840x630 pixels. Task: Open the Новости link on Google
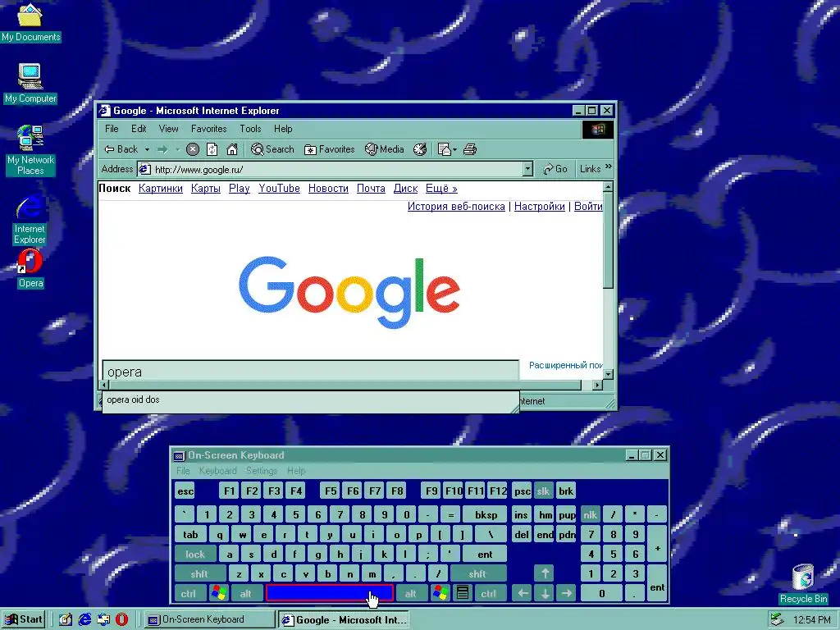click(x=328, y=189)
